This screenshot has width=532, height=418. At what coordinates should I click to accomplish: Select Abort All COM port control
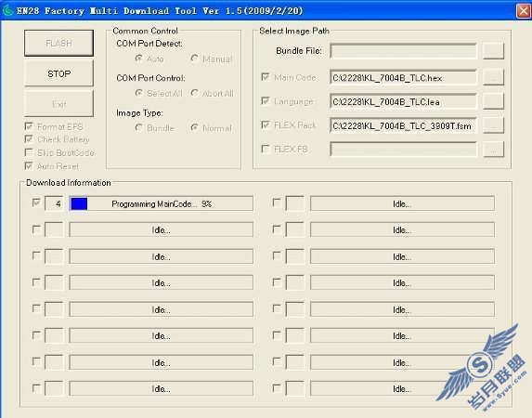tap(194, 93)
